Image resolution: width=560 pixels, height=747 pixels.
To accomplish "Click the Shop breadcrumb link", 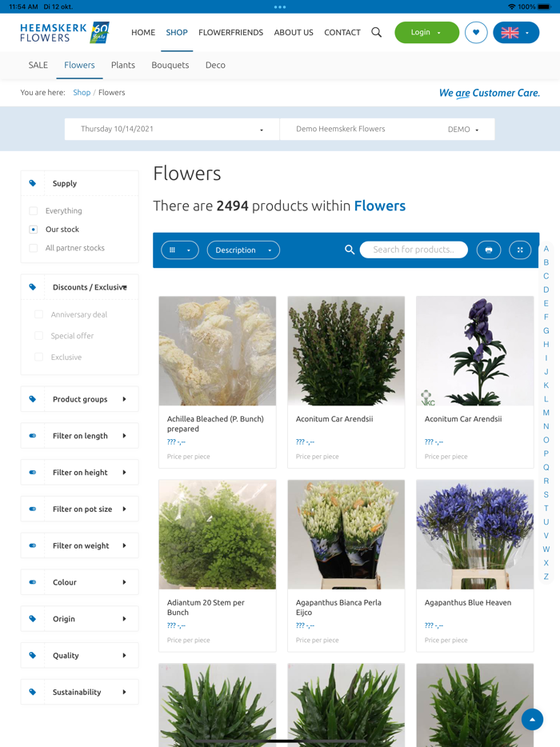I will [x=82, y=93].
